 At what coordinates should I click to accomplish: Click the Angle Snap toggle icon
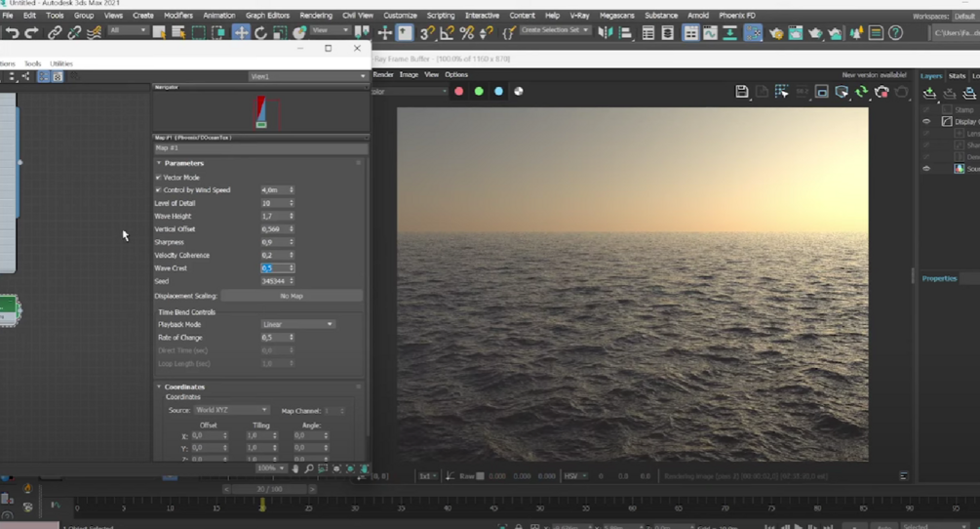448,32
